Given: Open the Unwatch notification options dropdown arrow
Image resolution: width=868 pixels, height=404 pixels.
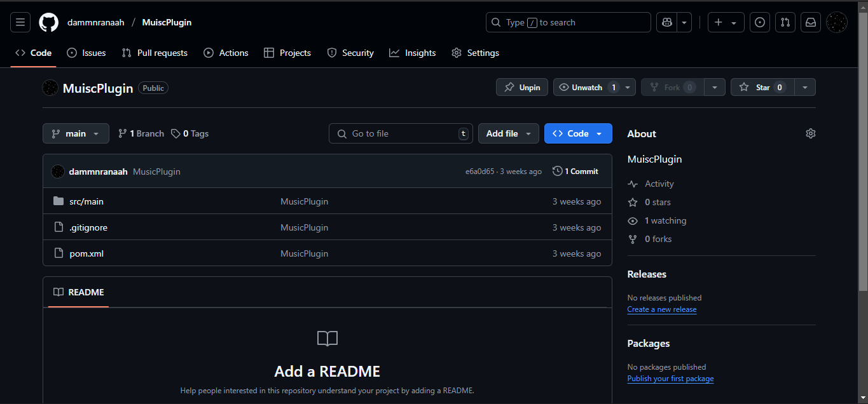Looking at the screenshot, I should [628, 87].
